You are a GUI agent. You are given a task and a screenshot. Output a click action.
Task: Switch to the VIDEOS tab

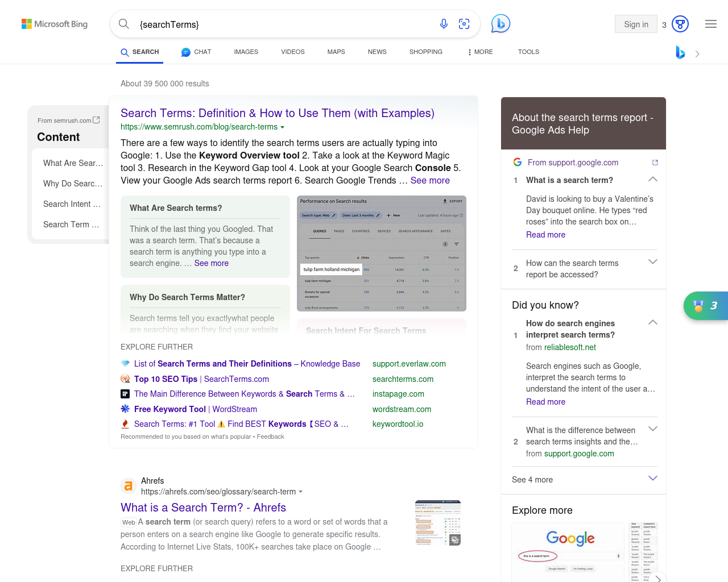tap(292, 52)
